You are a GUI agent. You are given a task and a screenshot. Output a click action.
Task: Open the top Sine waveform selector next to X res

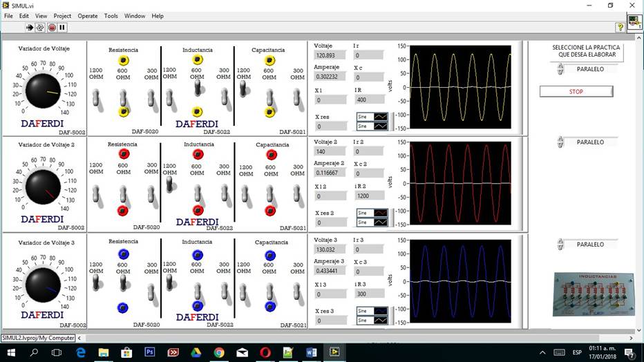pos(372,117)
